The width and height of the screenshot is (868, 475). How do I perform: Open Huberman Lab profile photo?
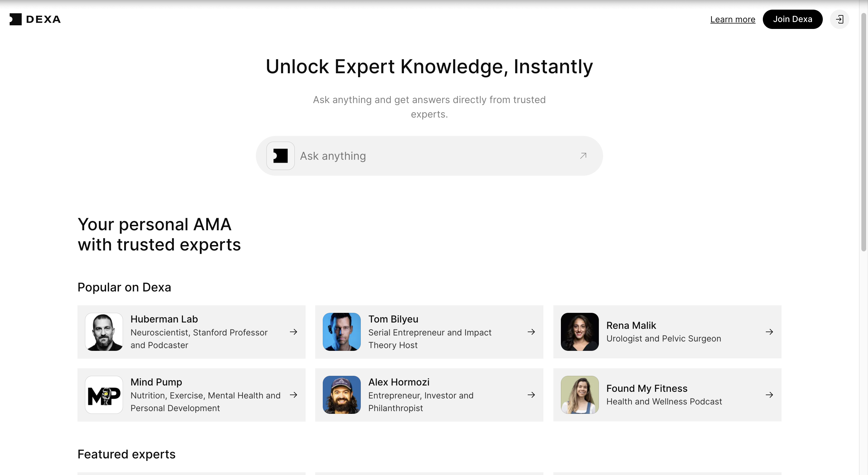coord(104,332)
